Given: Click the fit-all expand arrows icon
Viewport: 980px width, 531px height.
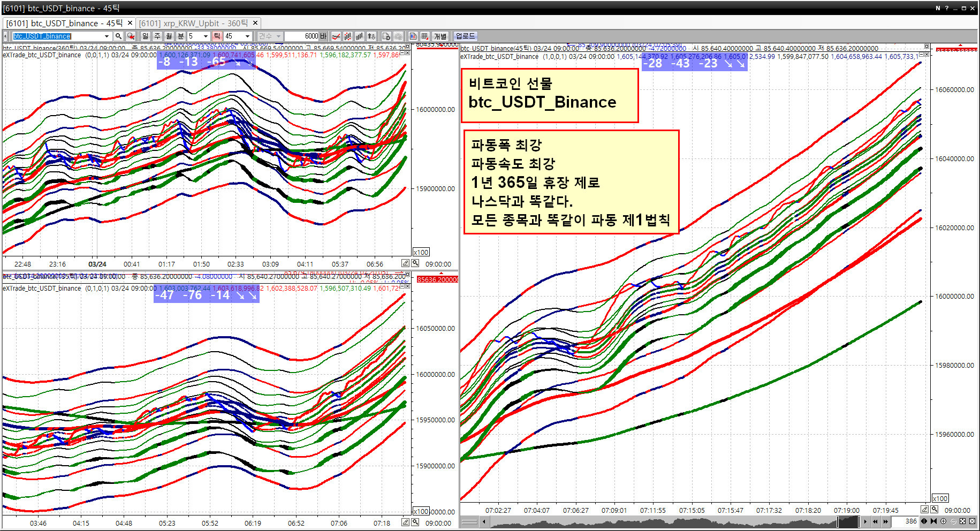Looking at the screenshot, I should pos(962,521).
